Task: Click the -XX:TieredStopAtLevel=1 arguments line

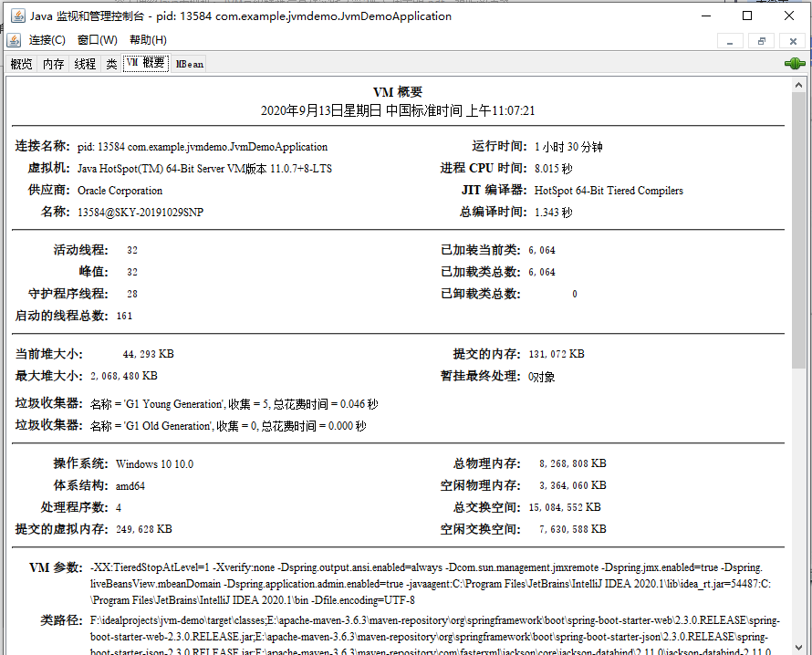Action: pos(426,567)
